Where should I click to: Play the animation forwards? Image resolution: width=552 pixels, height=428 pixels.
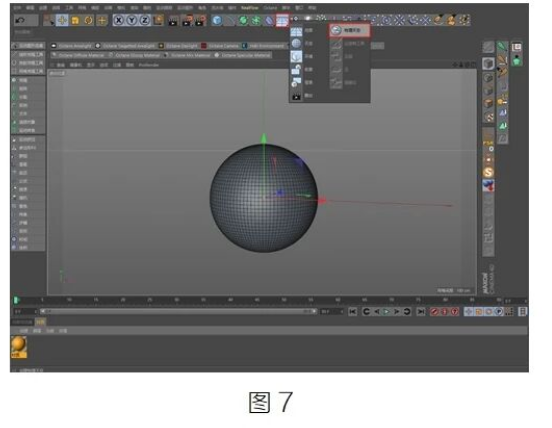pyautogui.click(x=387, y=311)
